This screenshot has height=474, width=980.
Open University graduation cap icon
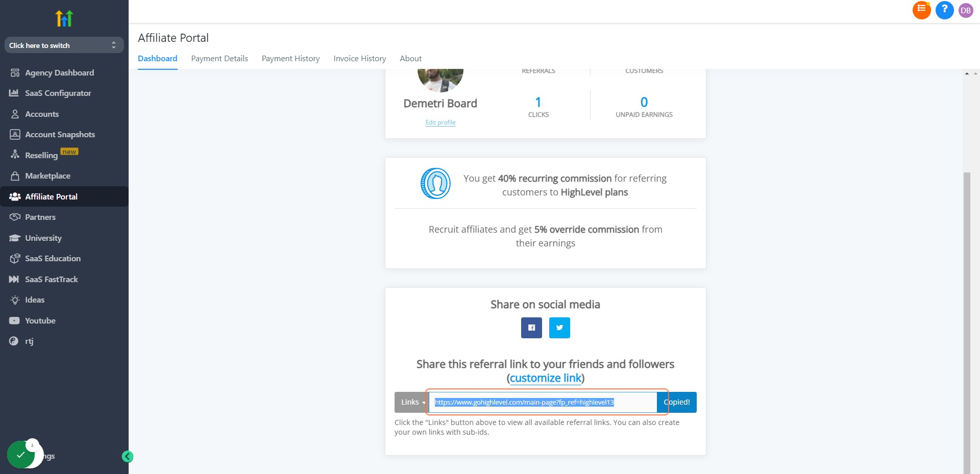pos(15,238)
